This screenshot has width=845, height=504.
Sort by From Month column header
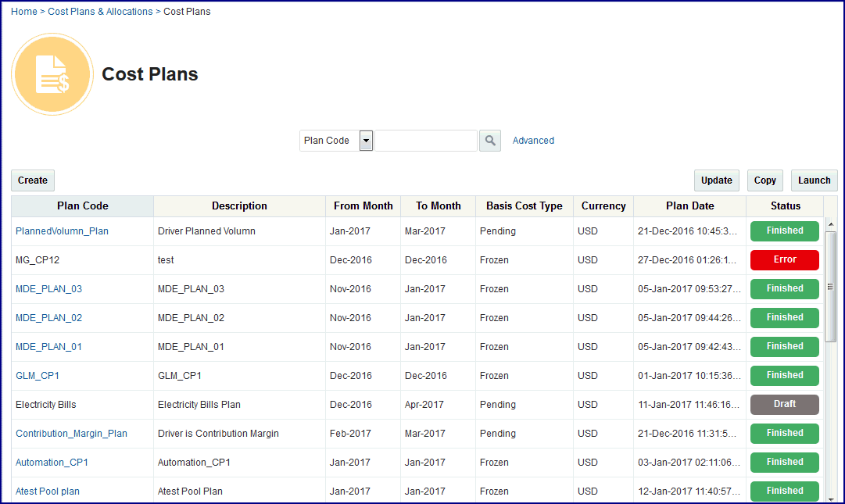pyautogui.click(x=363, y=206)
